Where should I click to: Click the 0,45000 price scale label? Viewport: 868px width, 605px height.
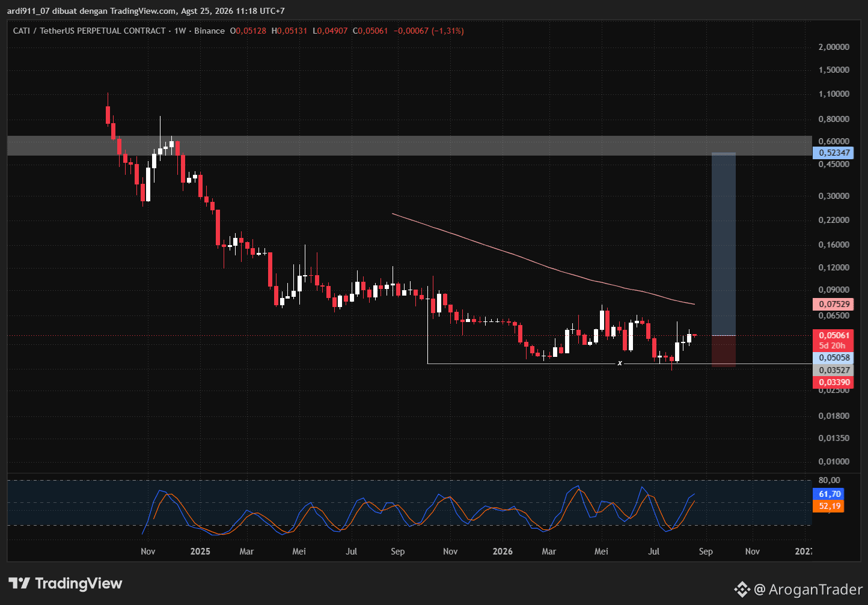pyautogui.click(x=834, y=164)
